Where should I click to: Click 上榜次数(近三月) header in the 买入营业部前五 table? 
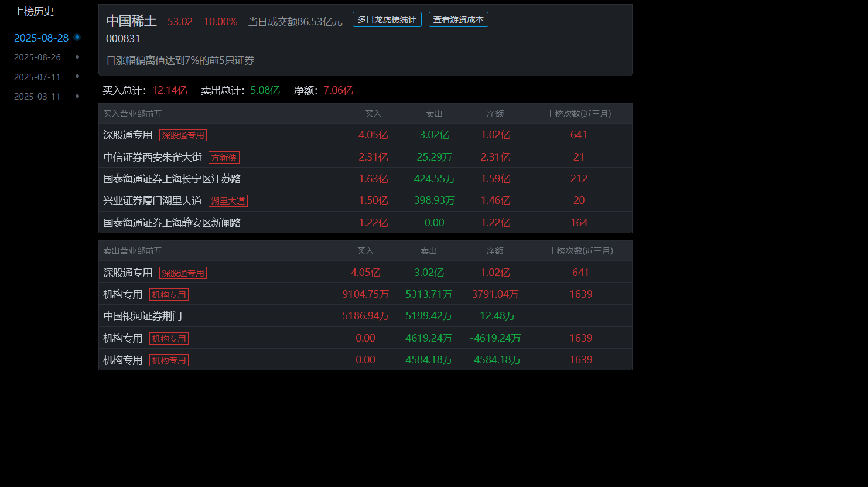(579, 114)
